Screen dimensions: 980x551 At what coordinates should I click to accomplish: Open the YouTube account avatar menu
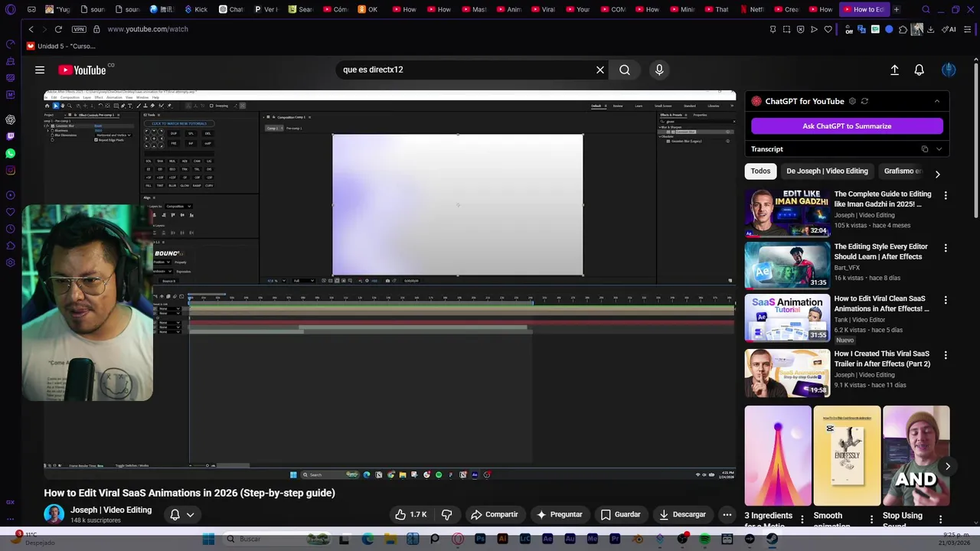(949, 70)
